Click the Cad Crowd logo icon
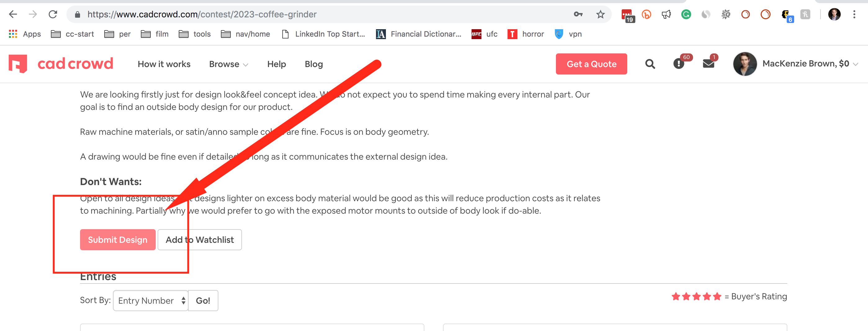The image size is (868, 331). (18, 63)
